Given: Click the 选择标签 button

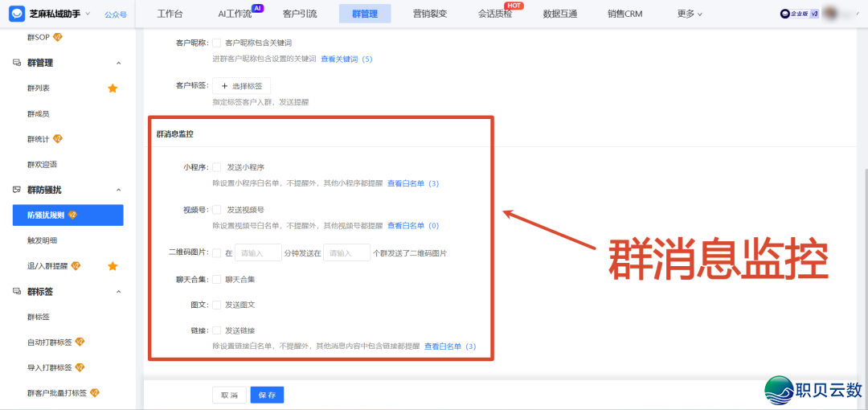Looking at the screenshot, I should pyautogui.click(x=241, y=86).
